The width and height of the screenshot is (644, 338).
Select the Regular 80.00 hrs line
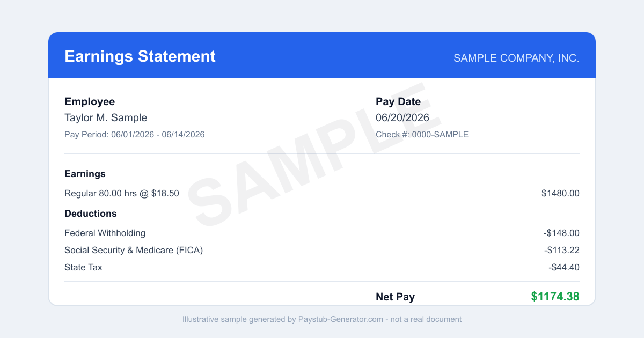(122, 193)
